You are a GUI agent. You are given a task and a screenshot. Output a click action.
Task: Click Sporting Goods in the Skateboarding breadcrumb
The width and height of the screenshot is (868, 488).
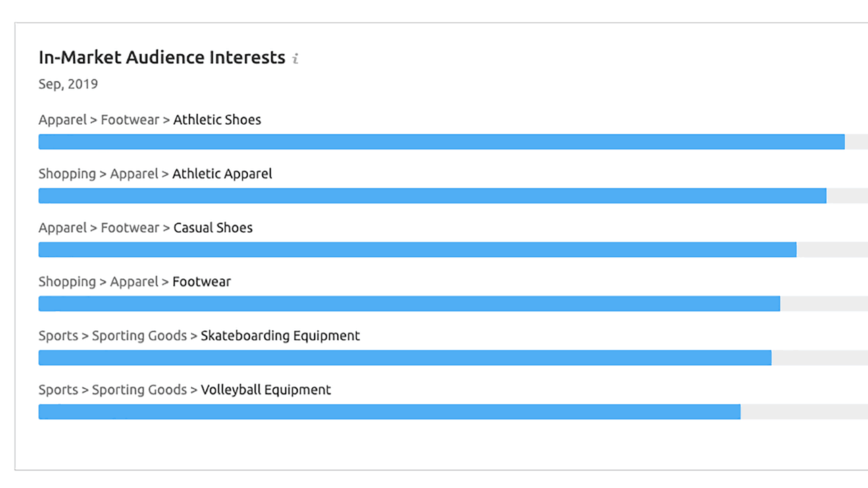click(139, 336)
